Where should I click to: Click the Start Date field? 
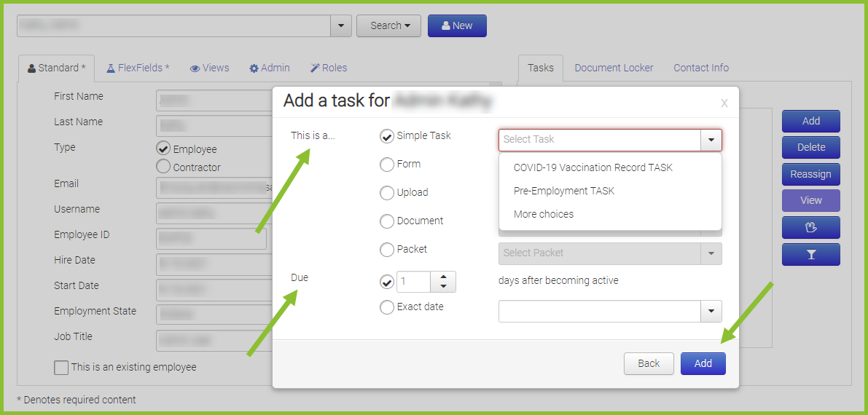click(x=215, y=290)
